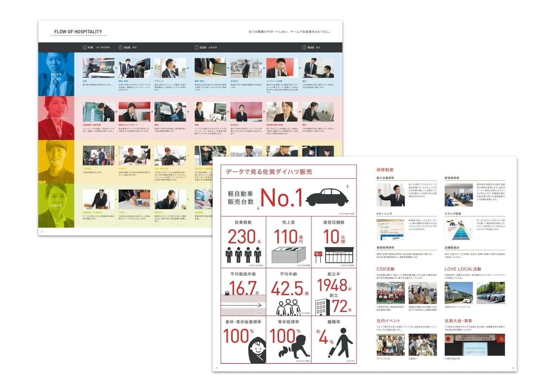The width and height of the screenshot is (555, 392).
Task: Click the three-person family icon under 42.5歳
Action: point(288,307)
